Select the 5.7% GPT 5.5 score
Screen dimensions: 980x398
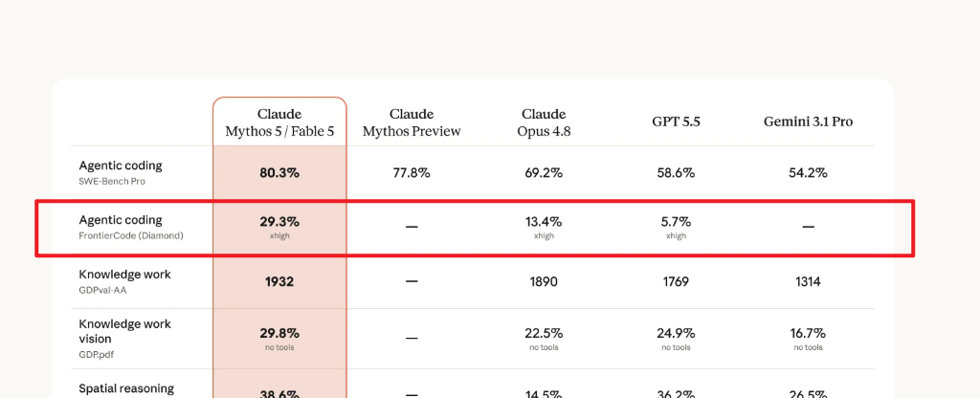tap(676, 228)
